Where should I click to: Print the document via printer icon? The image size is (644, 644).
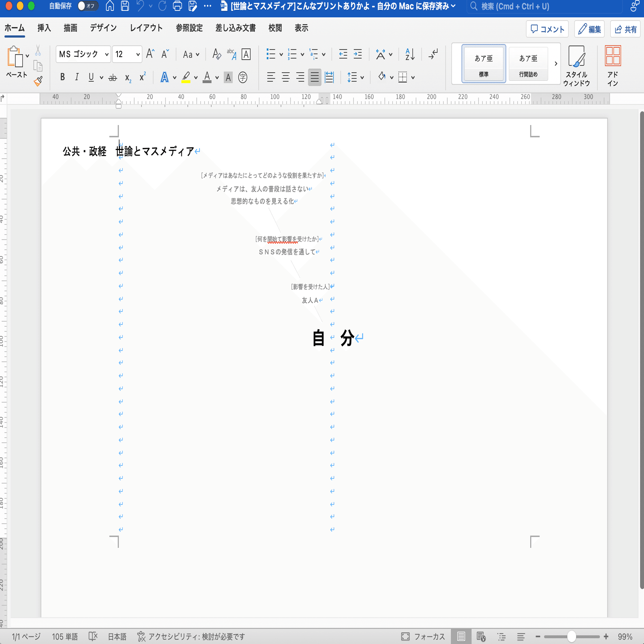tap(177, 6)
